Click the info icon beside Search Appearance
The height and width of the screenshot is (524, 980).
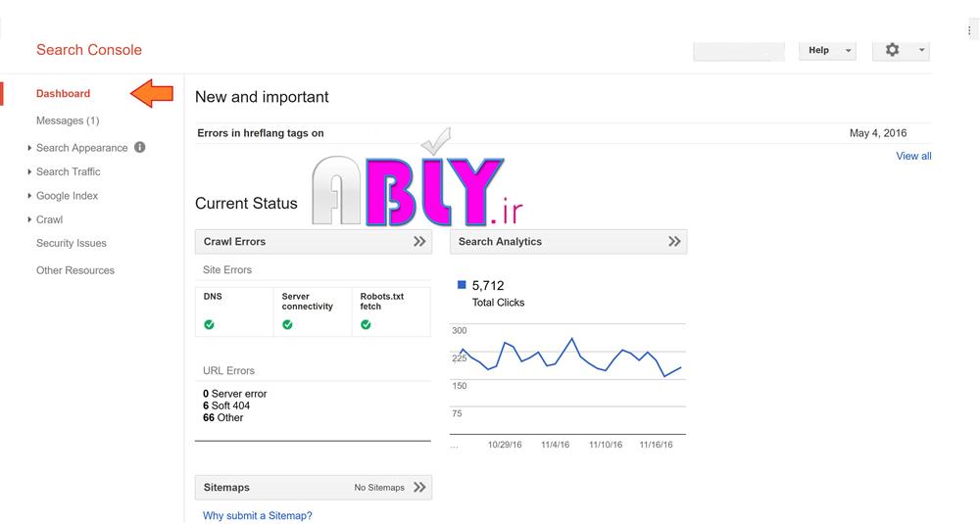click(x=140, y=147)
